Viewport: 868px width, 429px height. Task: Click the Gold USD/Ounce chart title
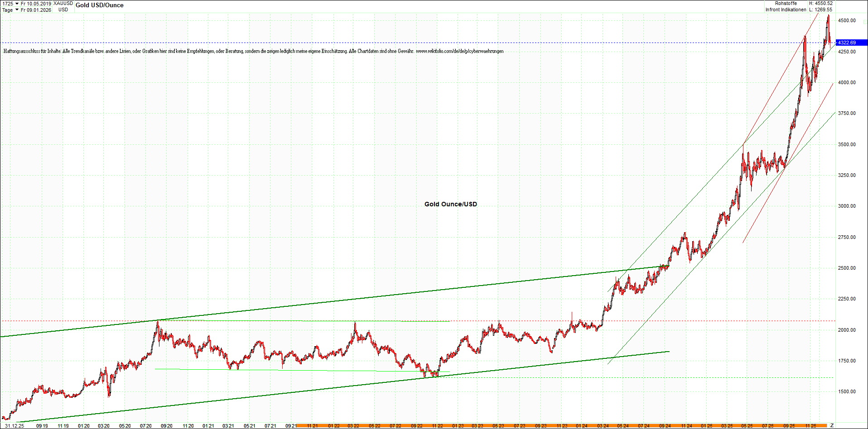pos(100,5)
